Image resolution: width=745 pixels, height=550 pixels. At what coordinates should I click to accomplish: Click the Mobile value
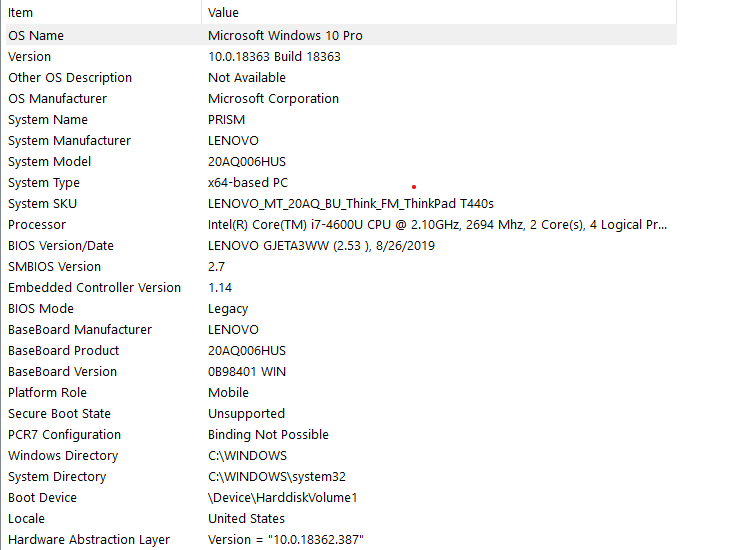point(229,392)
